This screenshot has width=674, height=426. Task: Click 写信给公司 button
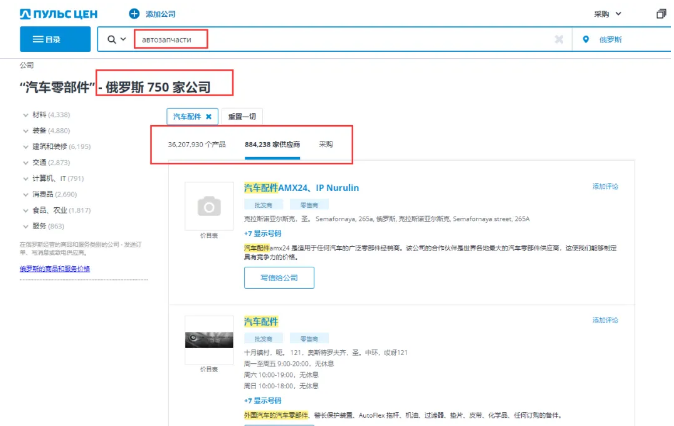point(279,278)
